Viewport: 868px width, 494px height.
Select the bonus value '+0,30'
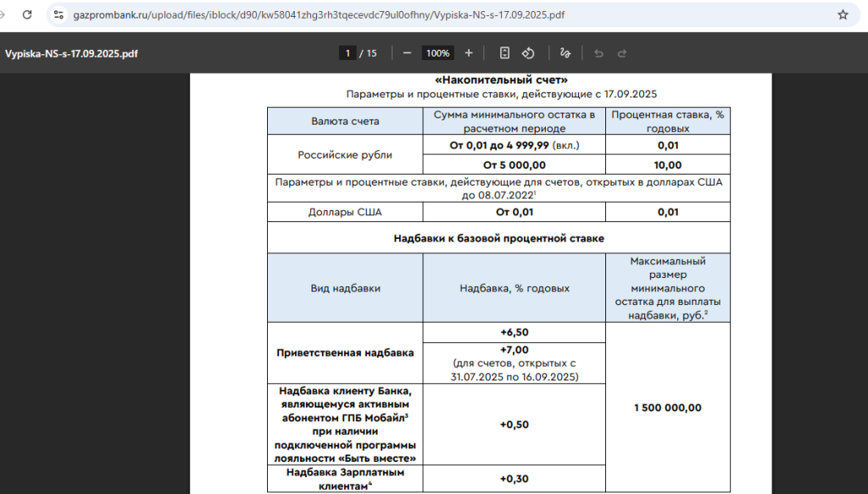[515, 479]
